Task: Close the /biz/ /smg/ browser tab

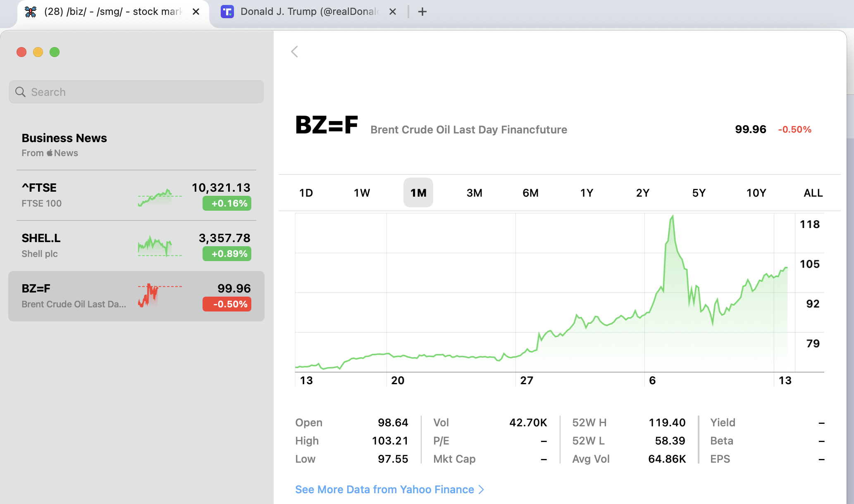Action: pyautogui.click(x=196, y=12)
